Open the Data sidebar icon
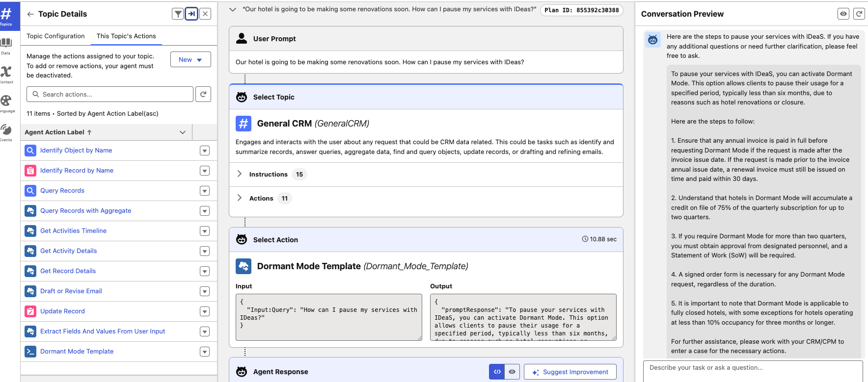 point(6,45)
